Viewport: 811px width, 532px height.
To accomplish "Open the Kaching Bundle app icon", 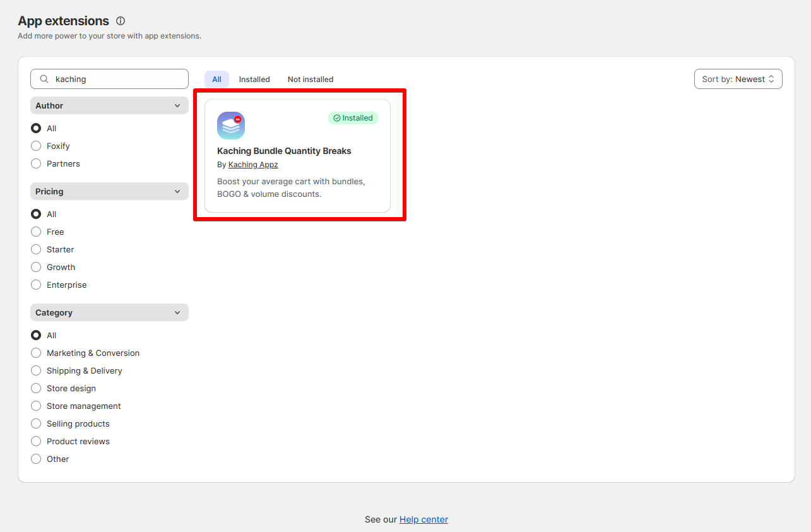I will click(x=231, y=126).
